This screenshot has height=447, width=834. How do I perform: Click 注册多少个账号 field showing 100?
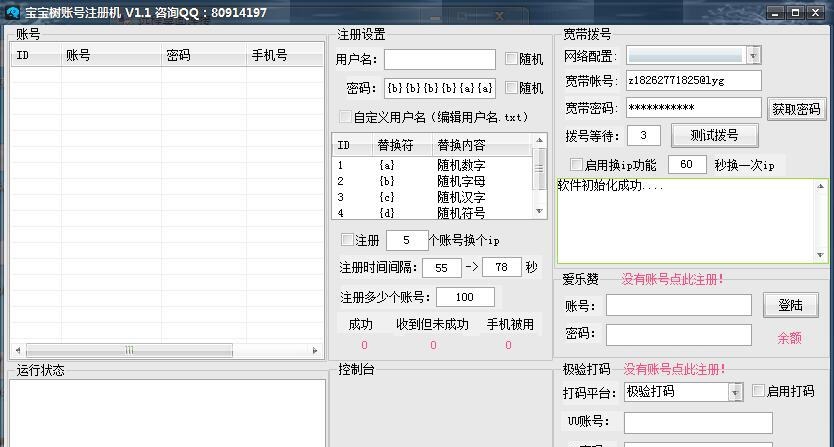coord(465,297)
